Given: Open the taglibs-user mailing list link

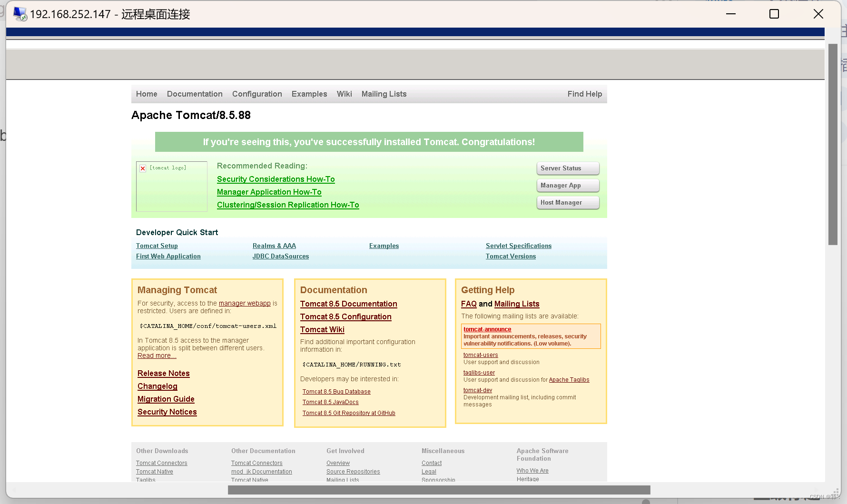Looking at the screenshot, I should [x=479, y=373].
